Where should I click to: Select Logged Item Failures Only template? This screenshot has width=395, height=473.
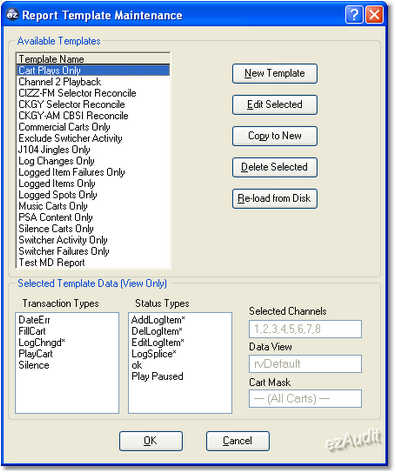93,172
